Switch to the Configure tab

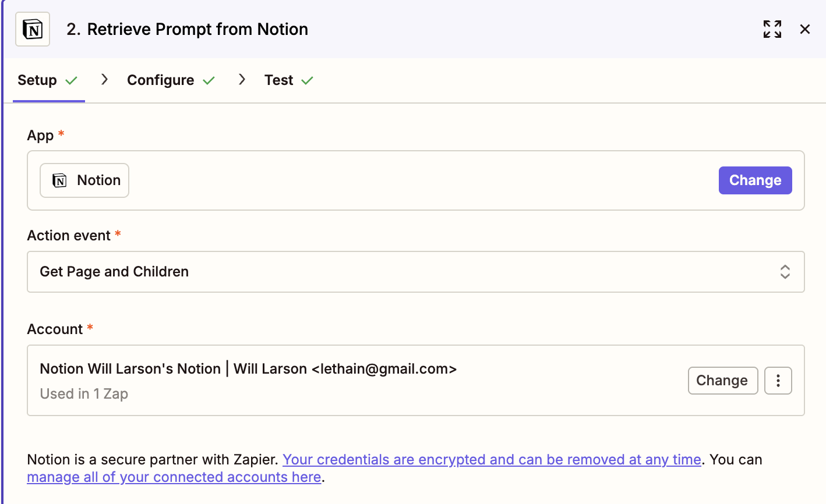coord(161,80)
